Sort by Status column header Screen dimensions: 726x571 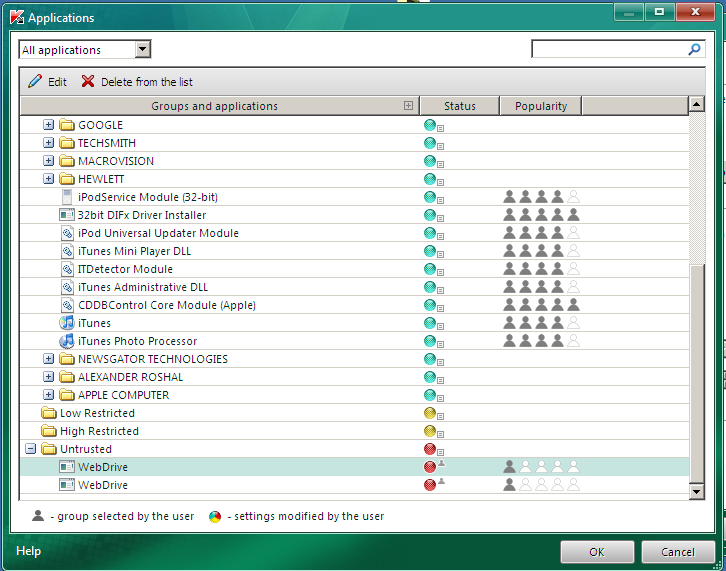[459, 106]
